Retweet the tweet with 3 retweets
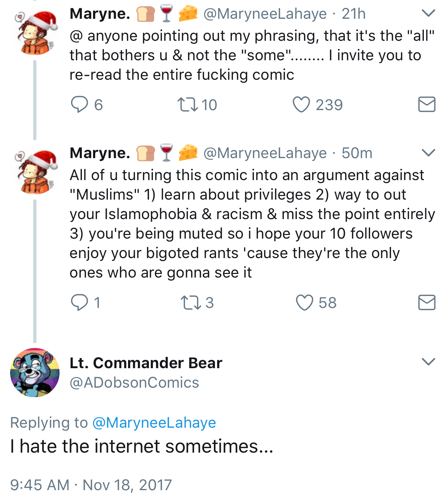Screen dimensions: 448x501 point(191,302)
